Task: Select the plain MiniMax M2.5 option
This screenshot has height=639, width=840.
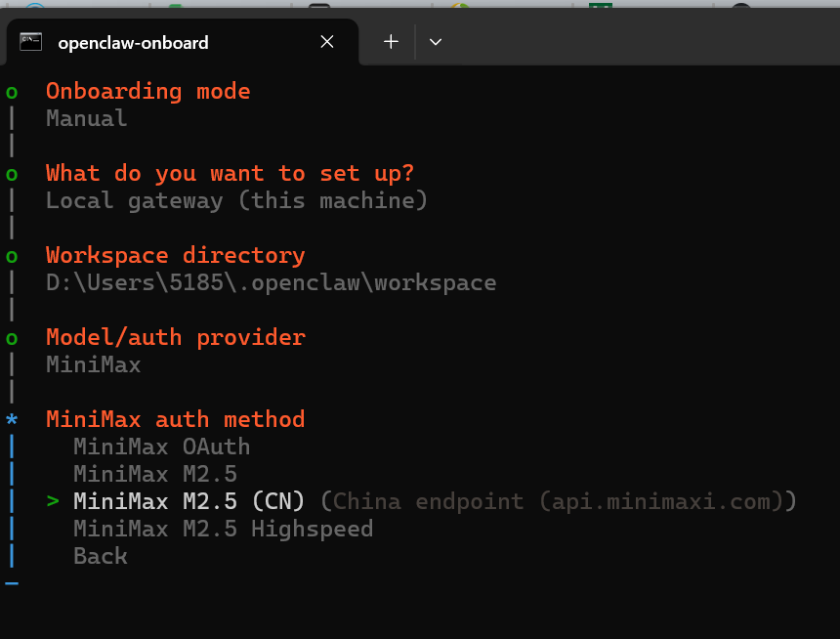Action: [155, 474]
